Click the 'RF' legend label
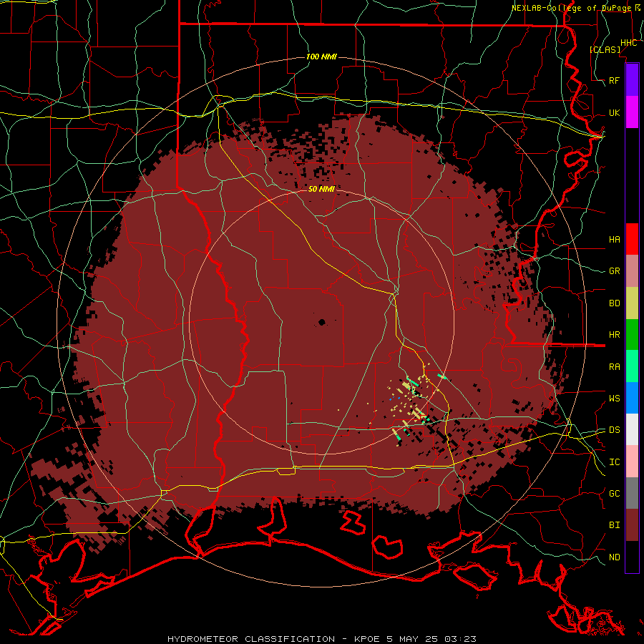 click(x=614, y=80)
